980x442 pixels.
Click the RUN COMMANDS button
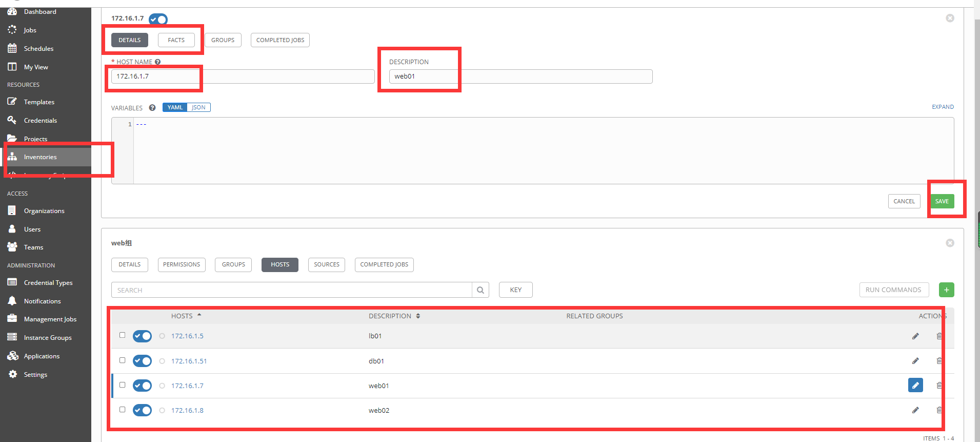pyautogui.click(x=893, y=290)
